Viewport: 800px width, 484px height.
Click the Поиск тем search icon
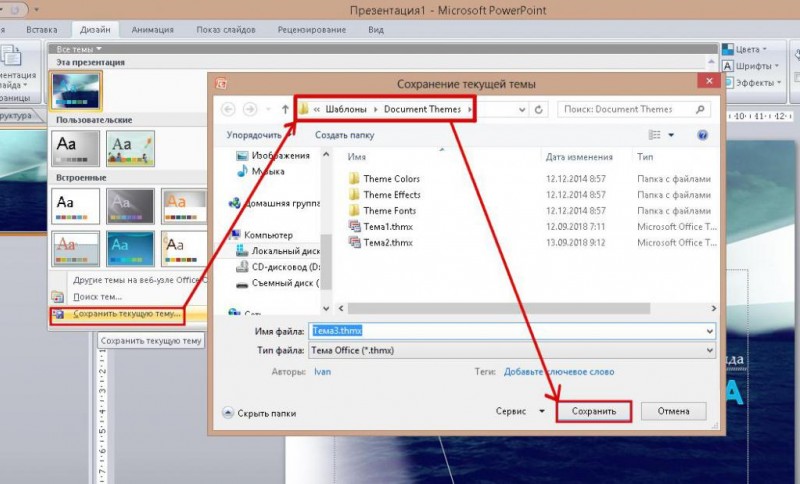pos(57,297)
